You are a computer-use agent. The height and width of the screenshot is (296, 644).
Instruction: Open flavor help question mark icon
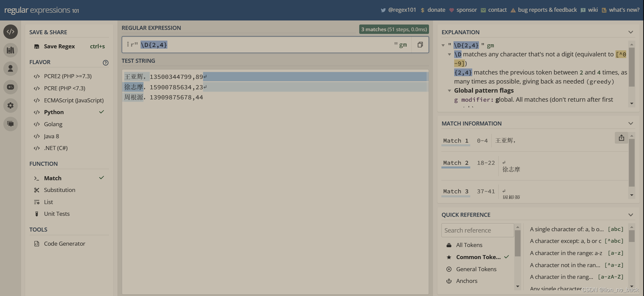coord(106,63)
